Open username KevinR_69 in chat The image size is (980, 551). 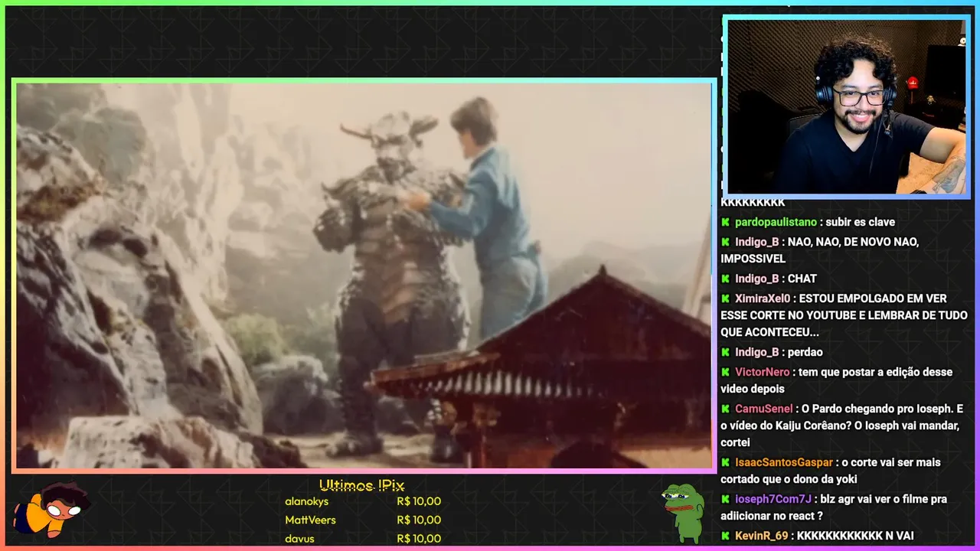pos(761,536)
